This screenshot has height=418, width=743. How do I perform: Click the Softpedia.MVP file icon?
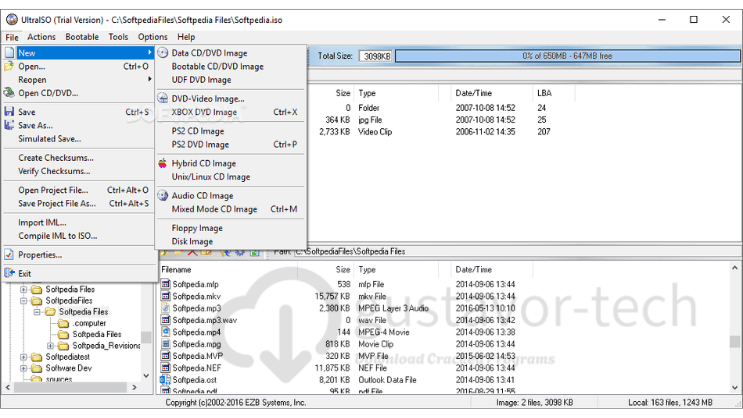(165, 355)
